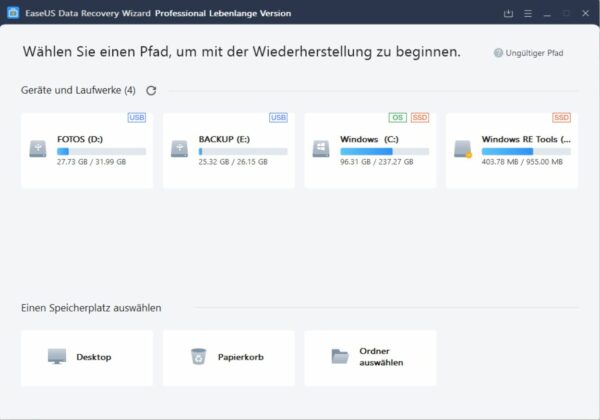This screenshot has width=600, height=420.
Task: Select the BACKUP (E:) USB drive icon
Action: (x=179, y=149)
